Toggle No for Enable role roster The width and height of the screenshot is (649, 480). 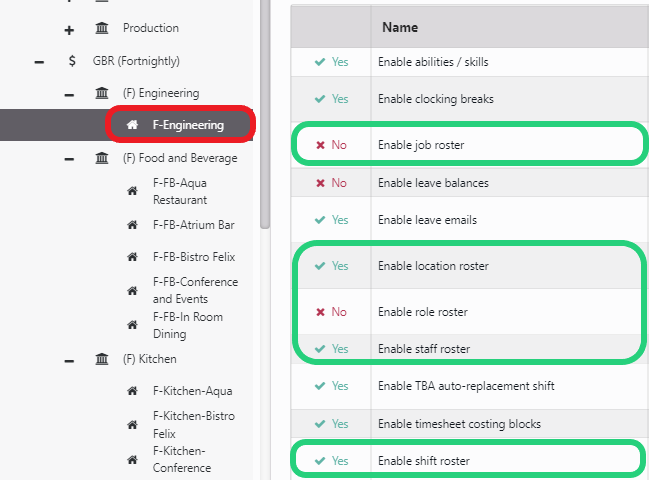[331, 312]
